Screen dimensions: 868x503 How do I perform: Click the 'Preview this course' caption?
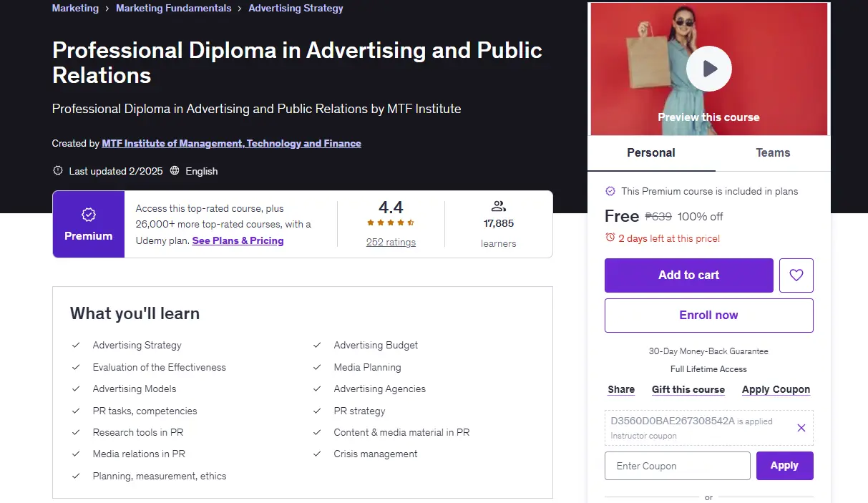pyautogui.click(x=709, y=117)
